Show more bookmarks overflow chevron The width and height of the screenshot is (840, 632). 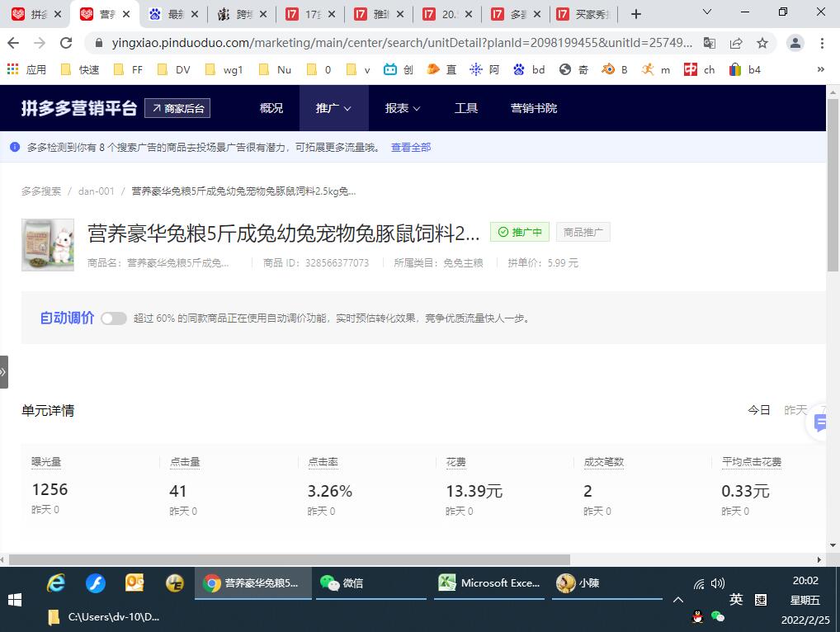820,69
